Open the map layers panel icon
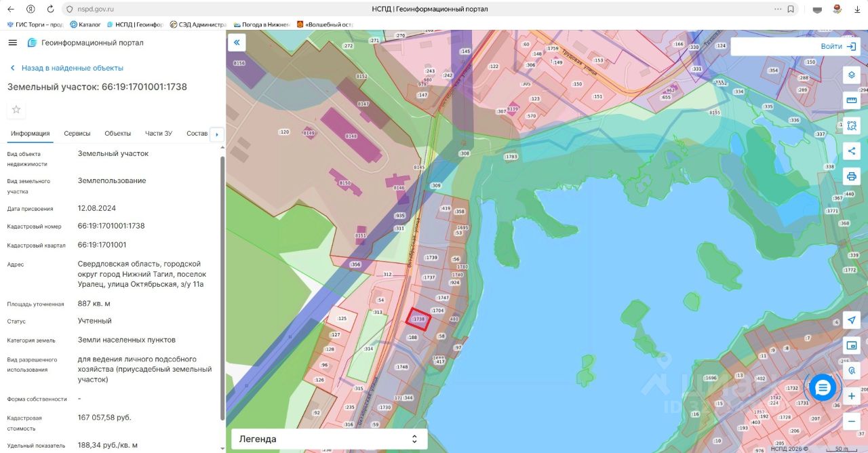Viewport: 868px width, 453px height. pyautogui.click(x=852, y=75)
